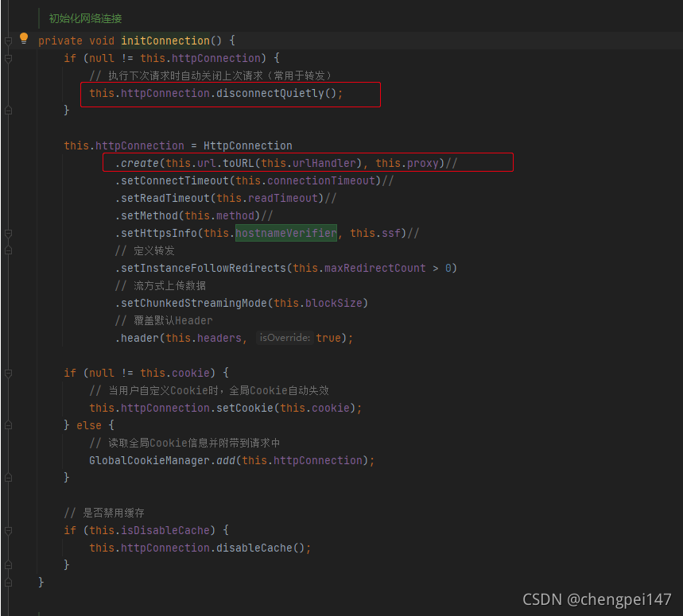Click the '// 覆盖默认Header' comment
This screenshot has height=616, width=683.
164,321
